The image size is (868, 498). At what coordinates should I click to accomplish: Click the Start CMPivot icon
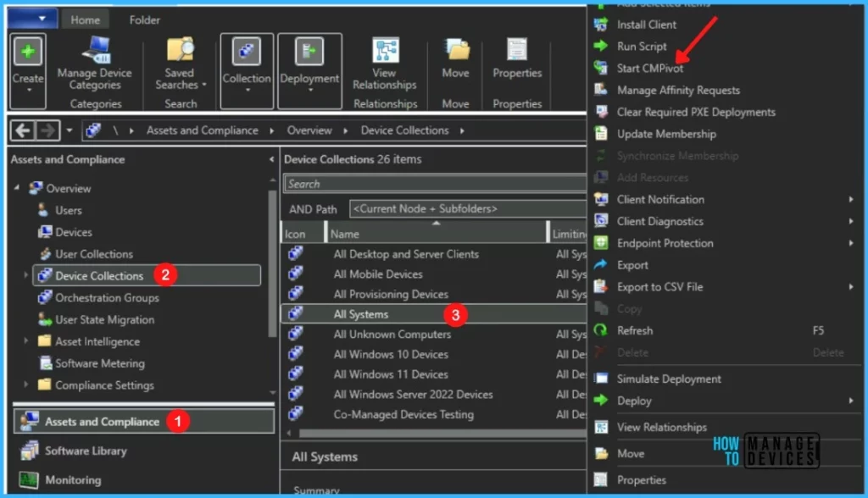tap(601, 68)
